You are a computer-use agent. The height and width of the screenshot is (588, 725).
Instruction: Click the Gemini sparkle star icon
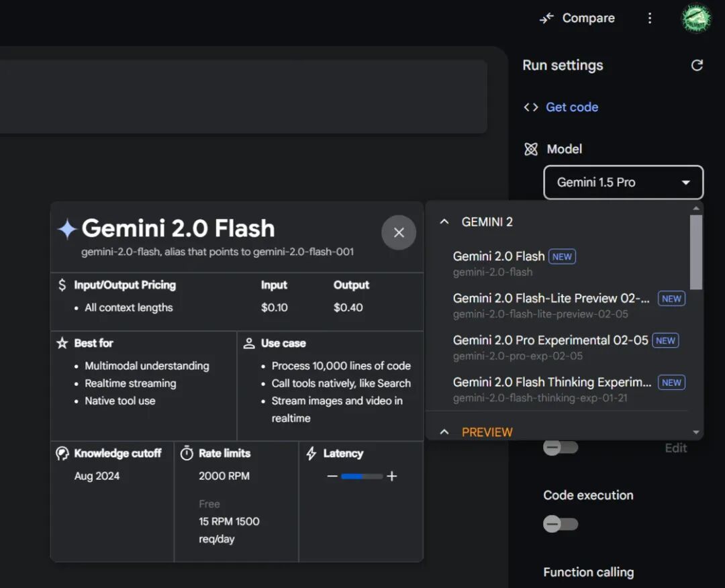68,229
